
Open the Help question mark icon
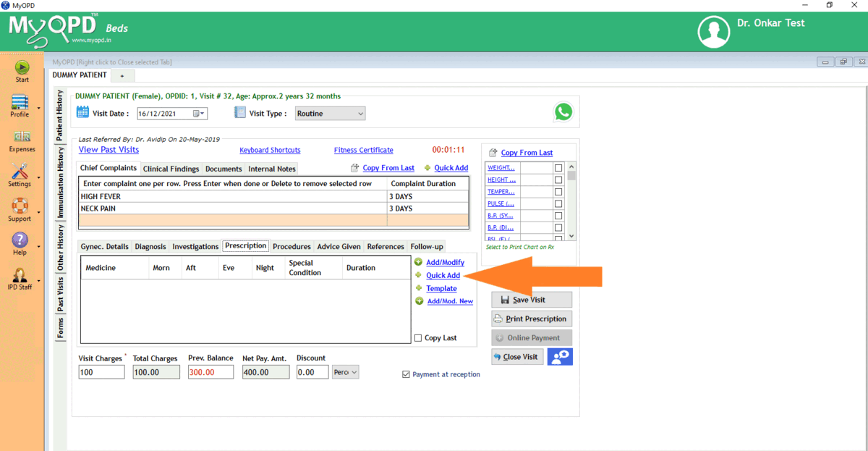(20, 240)
